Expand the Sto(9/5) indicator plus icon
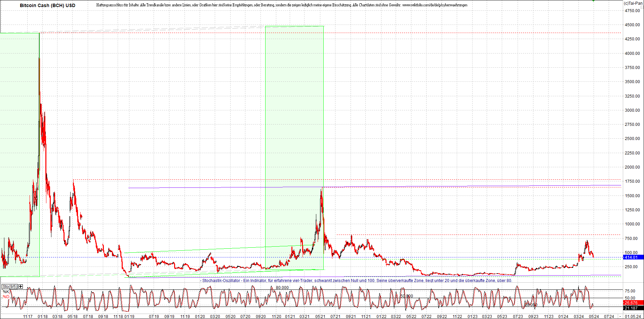 point(21,286)
